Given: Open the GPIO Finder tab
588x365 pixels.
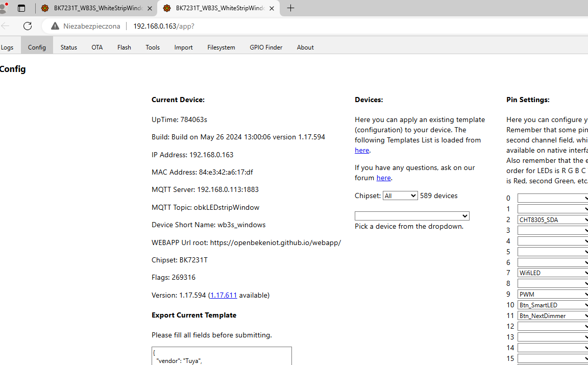Looking at the screenshot, I should pos(266,47).
